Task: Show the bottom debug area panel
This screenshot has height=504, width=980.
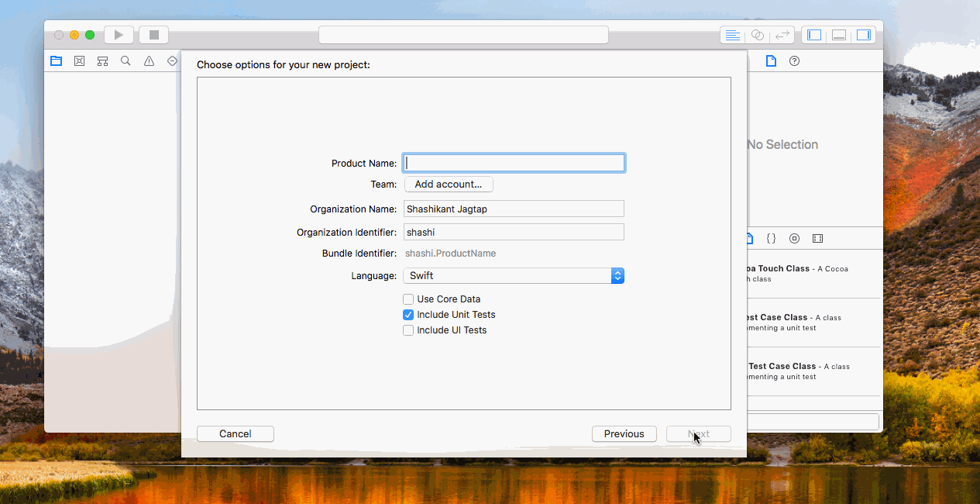Action: [x=838, y=34]
